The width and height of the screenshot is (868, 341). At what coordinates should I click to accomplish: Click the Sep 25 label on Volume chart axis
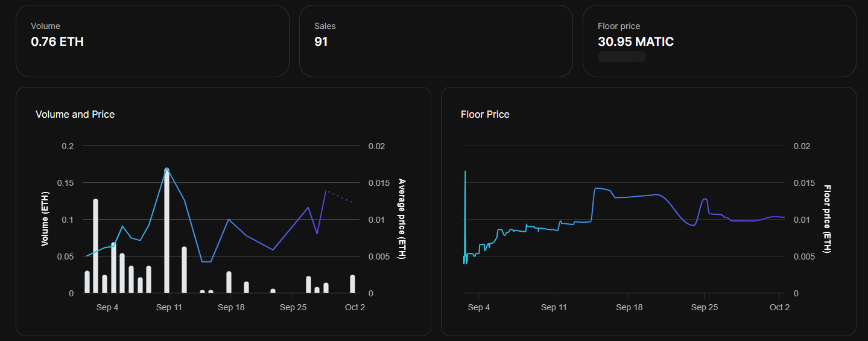292,307
